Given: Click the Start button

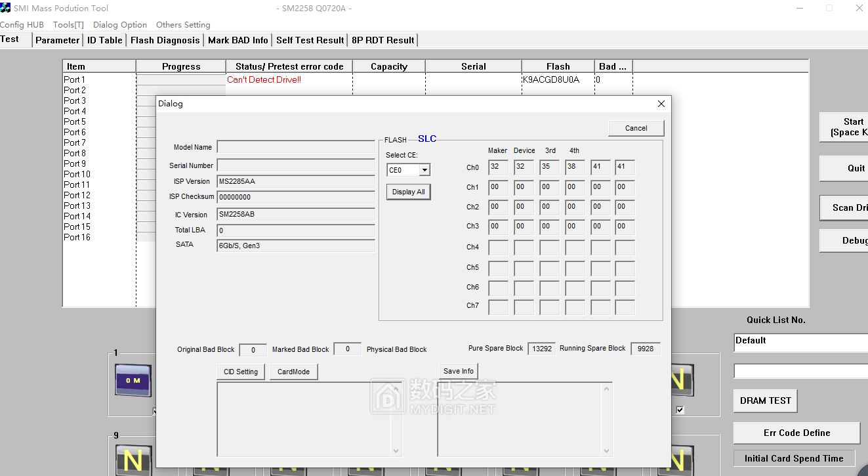Looking at the screenshot, I should point(845,127).
